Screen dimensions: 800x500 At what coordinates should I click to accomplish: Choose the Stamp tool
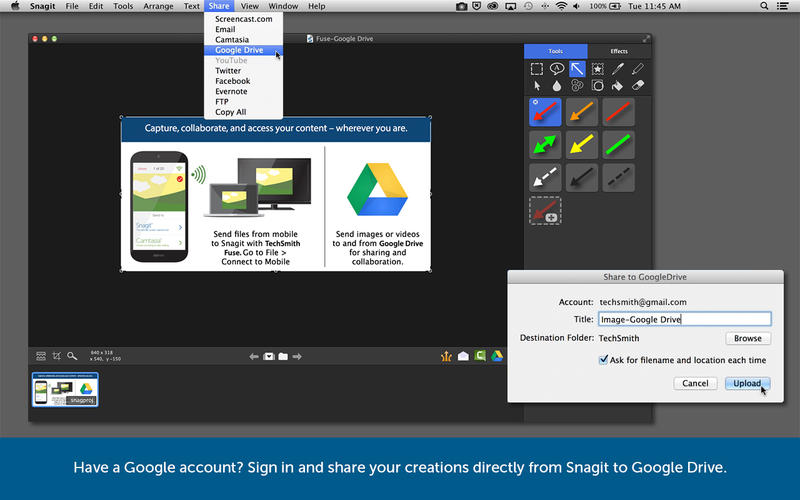coord(598,69)
